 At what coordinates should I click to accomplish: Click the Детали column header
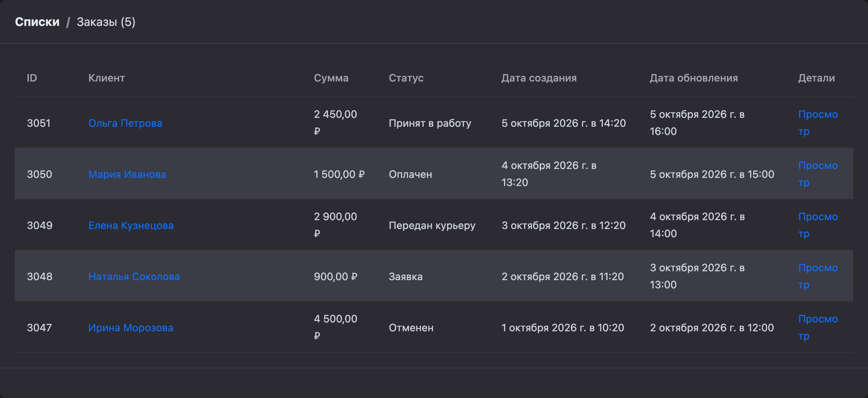click(x=816, y=78)
